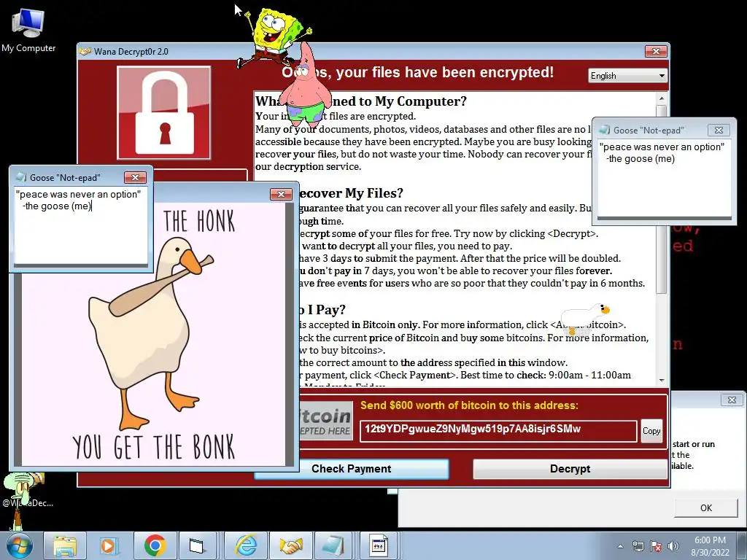Click the Wana Decrypt0r title bar icon

click(85, 52)
